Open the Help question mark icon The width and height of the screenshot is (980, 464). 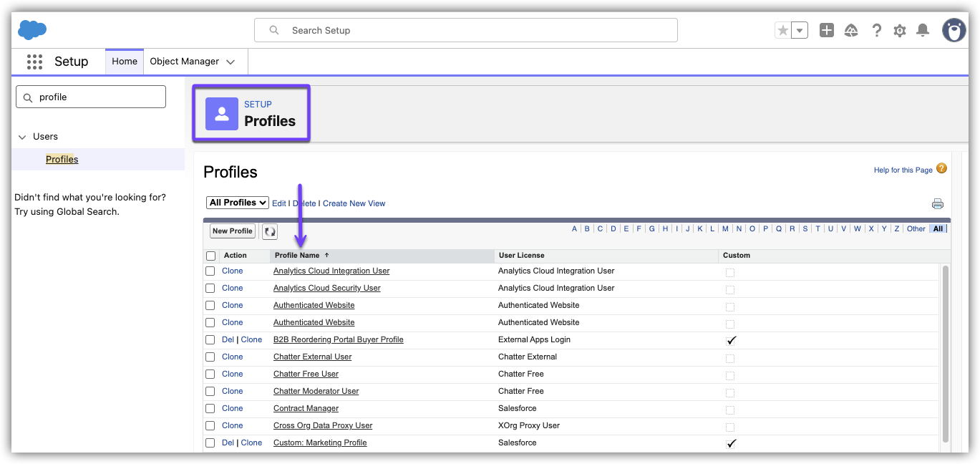pyautogui.click(x=876, y=30)
